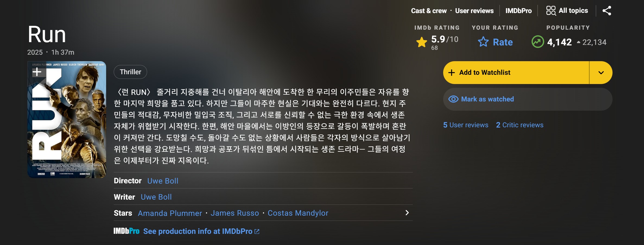View the 2 Critic reviews
The image size is (644, 245).
519,125
